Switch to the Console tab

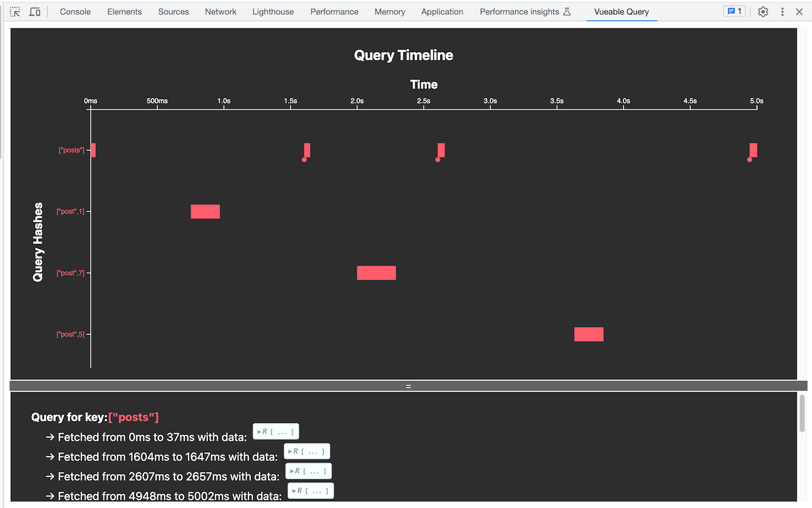[75, 11]
